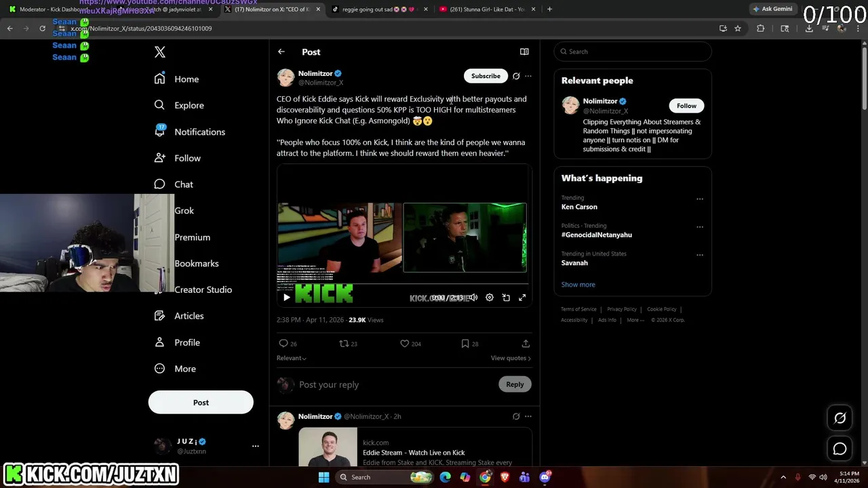Open three-dot menu on the 2h reply
868x488 pixels.
tap(528, 416)
